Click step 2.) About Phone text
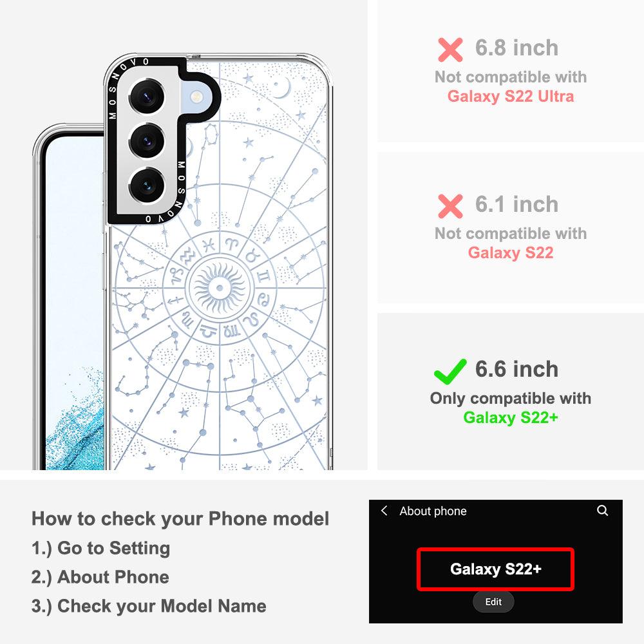644x644 pixels. point(100,577)
